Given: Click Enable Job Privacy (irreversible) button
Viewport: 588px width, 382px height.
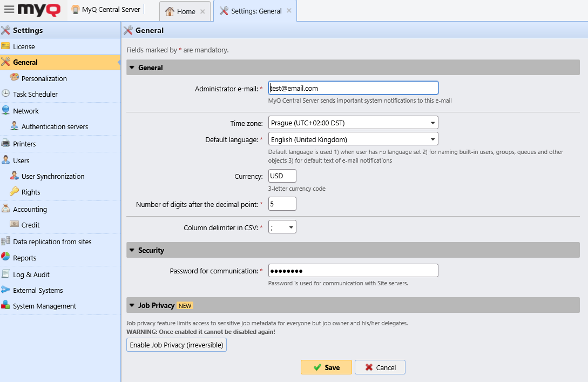Looking at the screenshot, I should click(x=176, y=345).
